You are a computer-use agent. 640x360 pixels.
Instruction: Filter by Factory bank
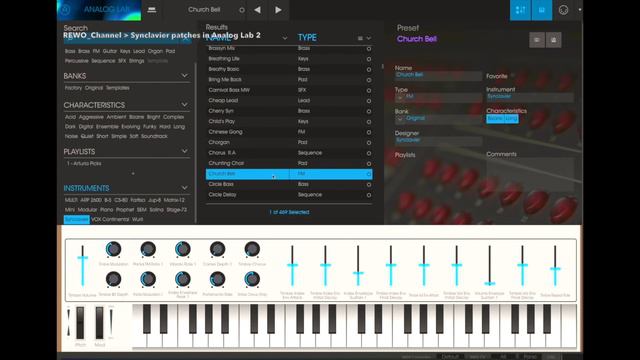[x=73, y=88]
